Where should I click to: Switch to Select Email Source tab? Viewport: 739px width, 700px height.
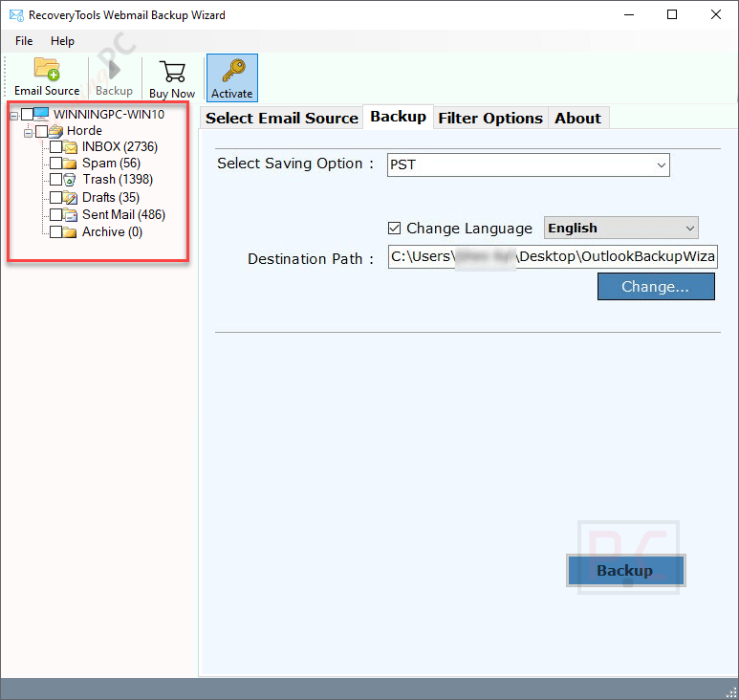[x=282, y=118]
